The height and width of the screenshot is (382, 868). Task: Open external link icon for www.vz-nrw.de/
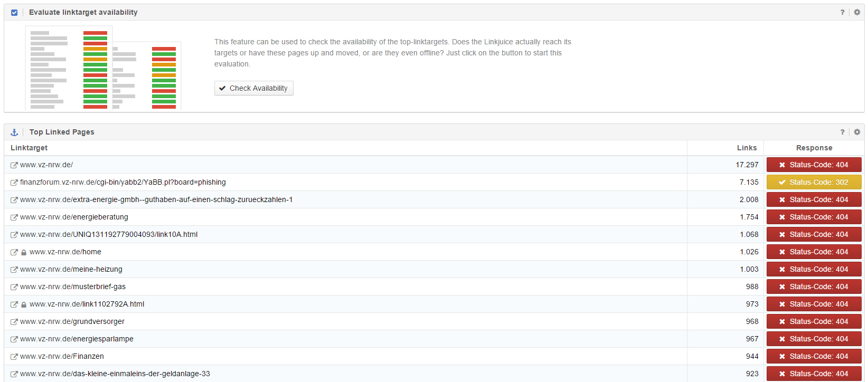(x=14, y=165)
